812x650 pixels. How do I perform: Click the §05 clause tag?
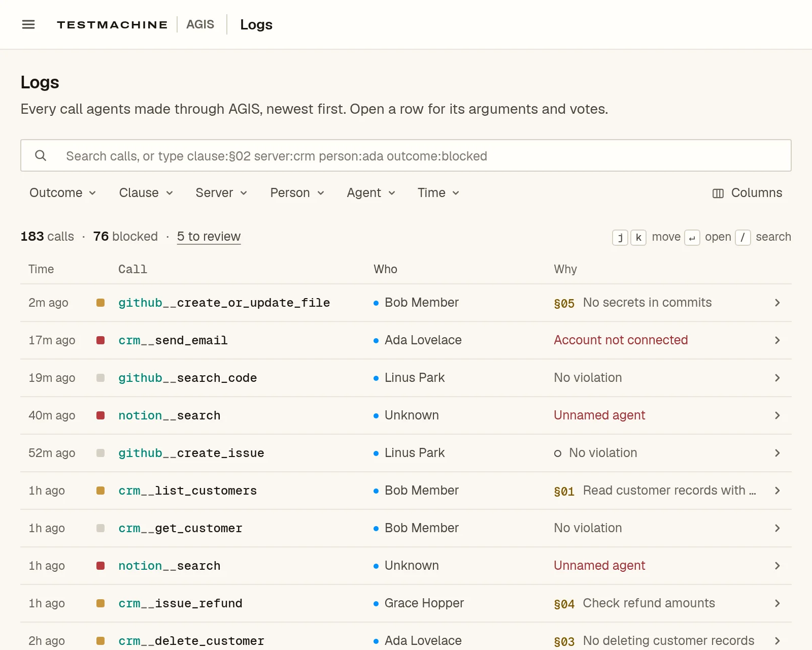point(564,303)
